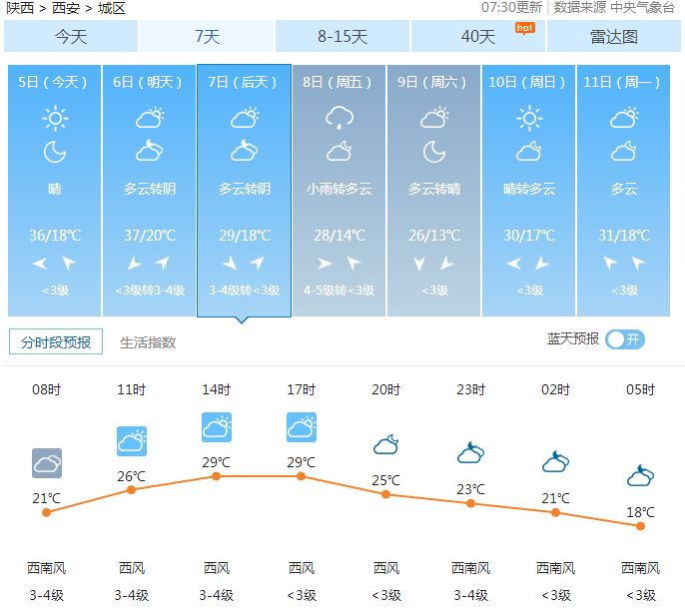This screenshot has height=616, width=685.
Task: Select the 8日 (周五) day header
Action: click(338, 82)
